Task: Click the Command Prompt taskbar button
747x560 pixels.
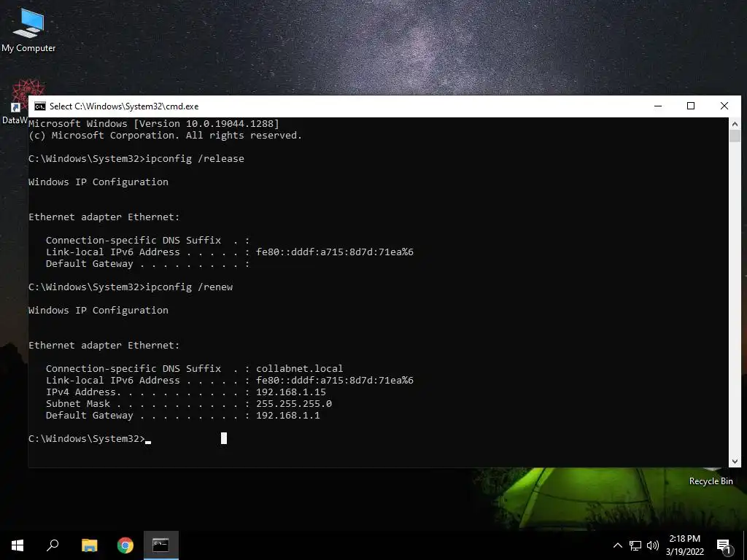Action: coord(161,545)
